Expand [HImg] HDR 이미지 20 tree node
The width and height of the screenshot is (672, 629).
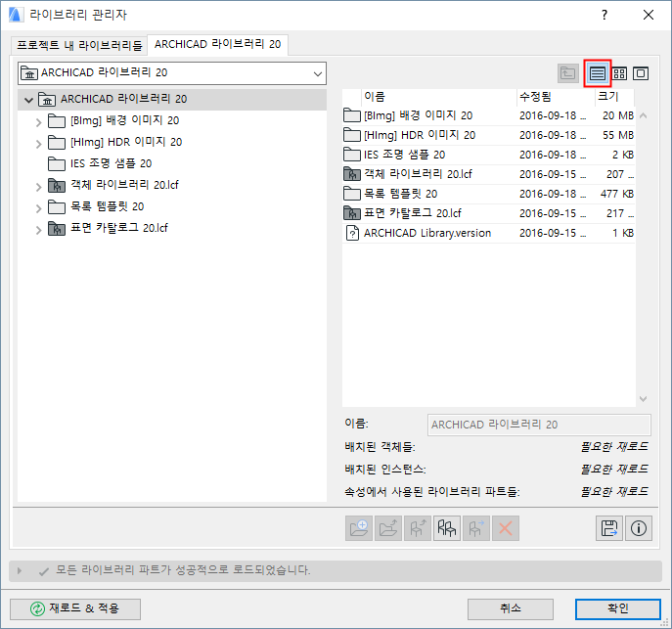[38, 144]
